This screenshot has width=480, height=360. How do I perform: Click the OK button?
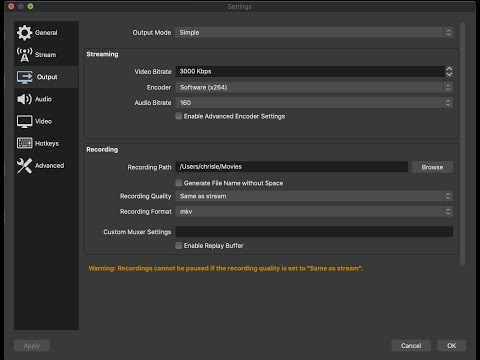(x=451, y=346)
